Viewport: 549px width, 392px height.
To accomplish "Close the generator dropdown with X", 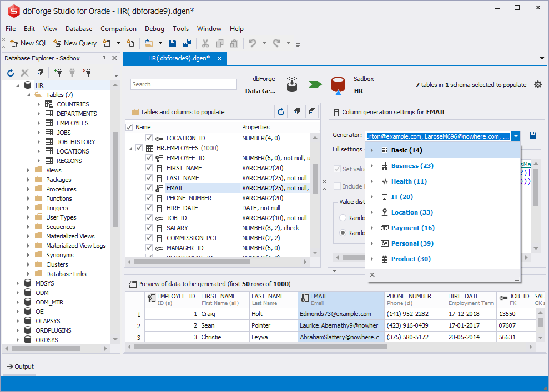I will (372, 275).
